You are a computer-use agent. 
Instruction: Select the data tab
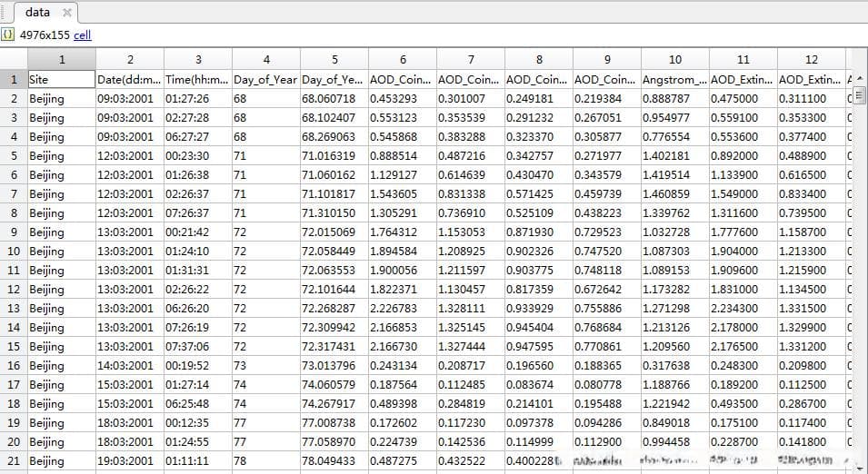[x=45, y=12]
